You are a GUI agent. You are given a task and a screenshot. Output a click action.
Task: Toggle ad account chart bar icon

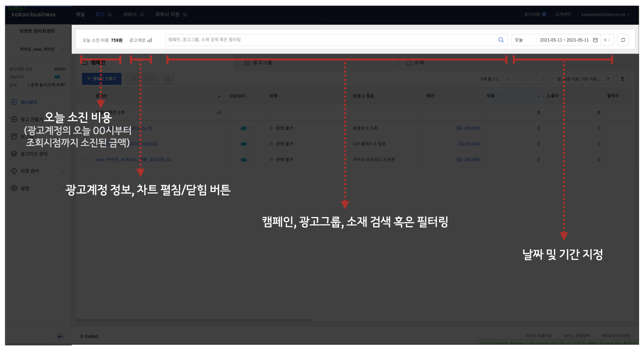tap(149, 40)
